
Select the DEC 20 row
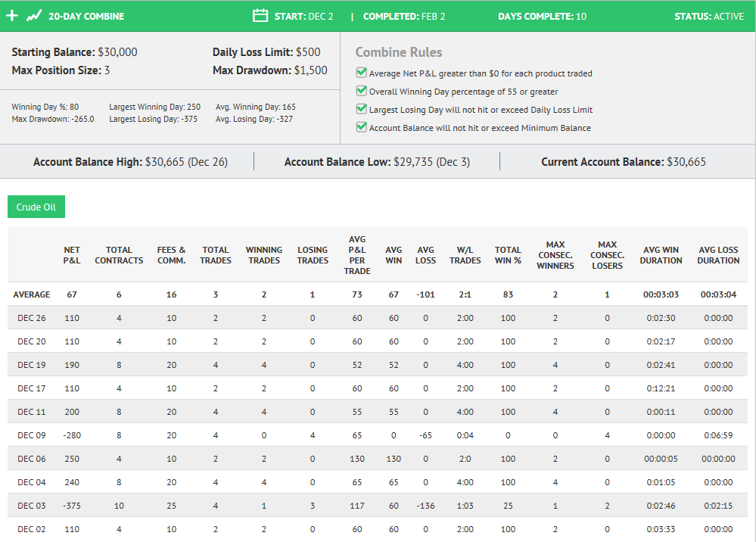point(378,341)
